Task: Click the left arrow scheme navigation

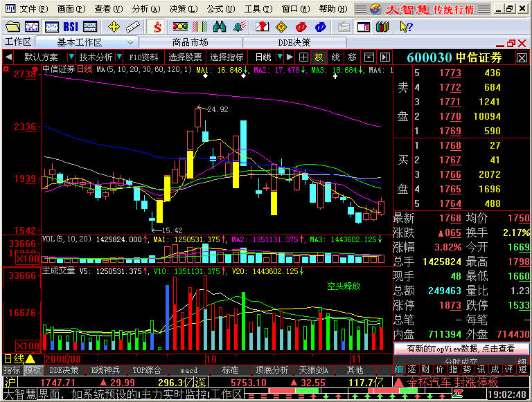Action: coord(9,57)
